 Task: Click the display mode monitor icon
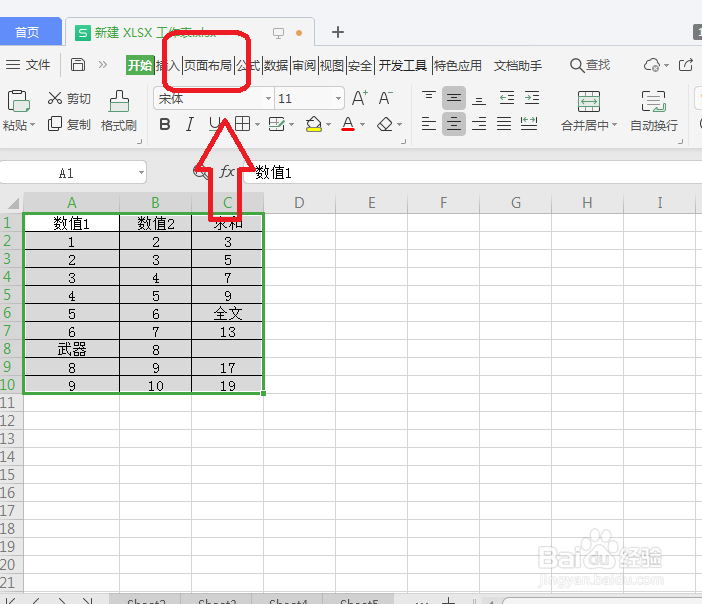(x=278, y=33)
